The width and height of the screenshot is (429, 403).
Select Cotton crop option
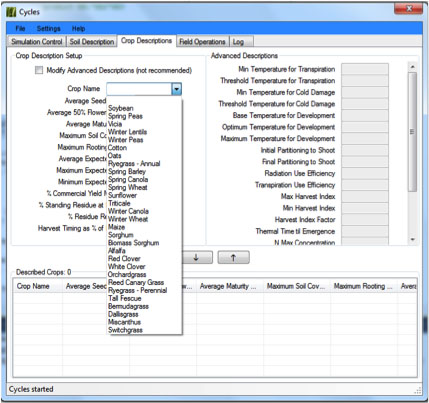pyautogui.click(x=117, y=148)
